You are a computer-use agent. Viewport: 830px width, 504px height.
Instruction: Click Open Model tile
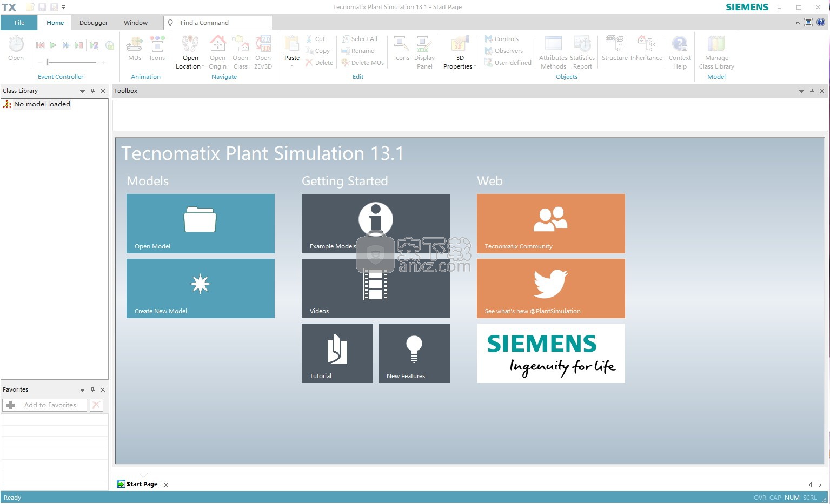point(201,224)
